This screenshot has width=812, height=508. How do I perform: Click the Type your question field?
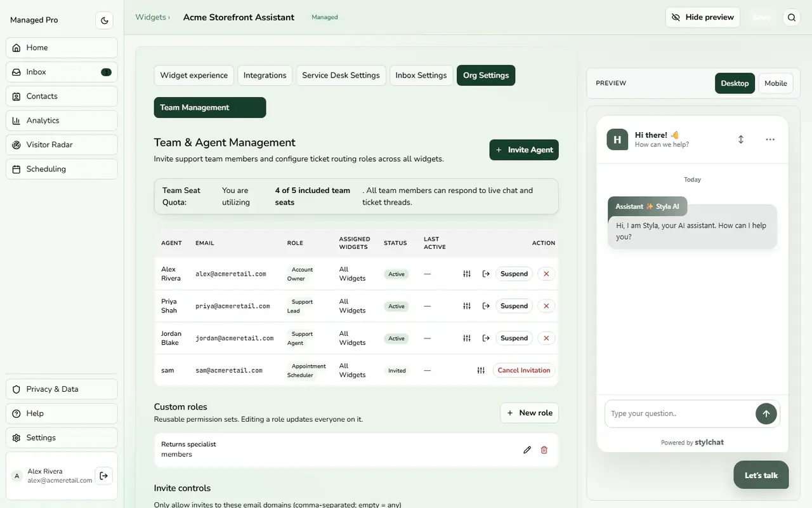[679, 413]
